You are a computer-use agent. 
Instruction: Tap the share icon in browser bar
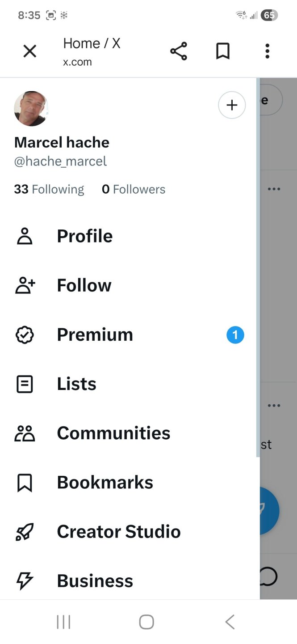click(179, 51)
